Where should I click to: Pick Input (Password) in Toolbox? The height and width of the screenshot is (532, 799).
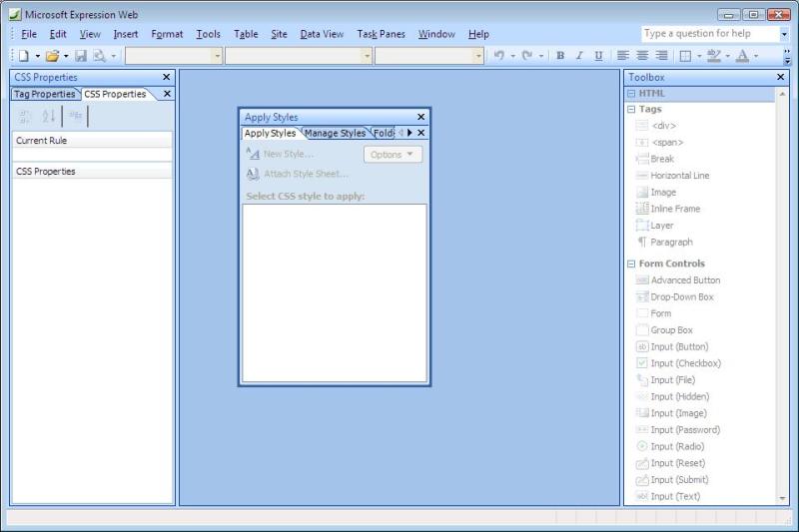685,429
